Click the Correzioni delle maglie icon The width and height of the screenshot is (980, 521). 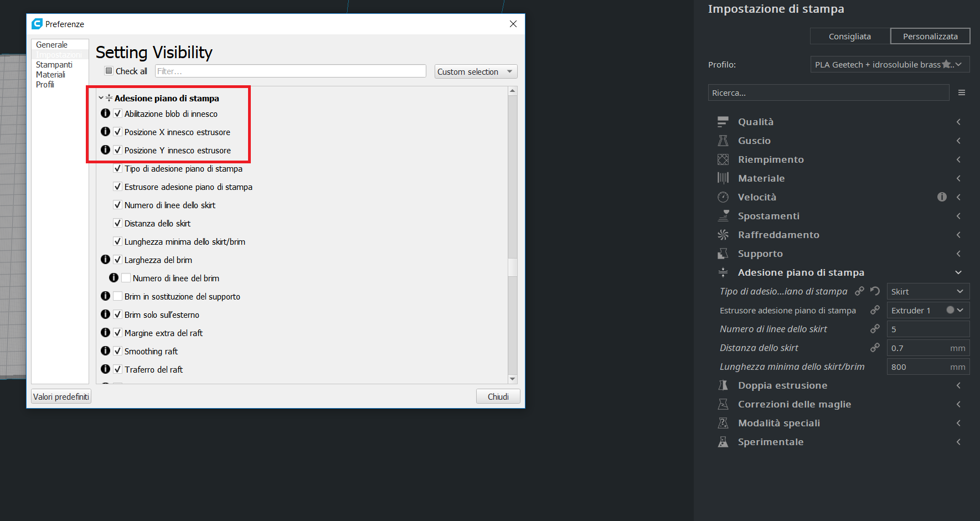[723, 404]
